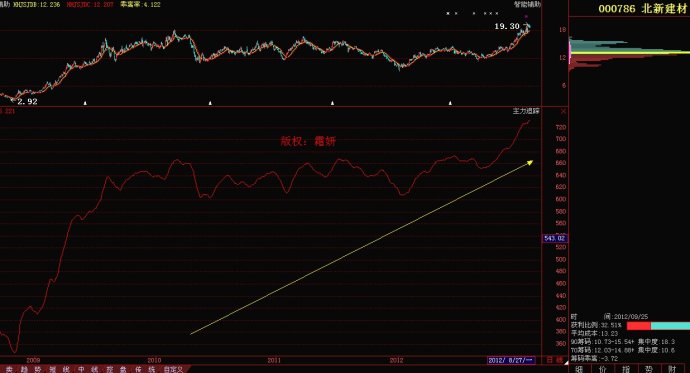
Task: Click the stock title 000786 北新建材
Action: (x=642, y=9)
